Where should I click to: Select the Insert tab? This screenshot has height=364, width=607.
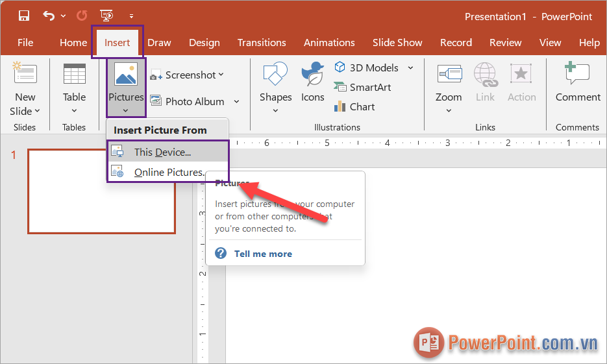(117, 43)
